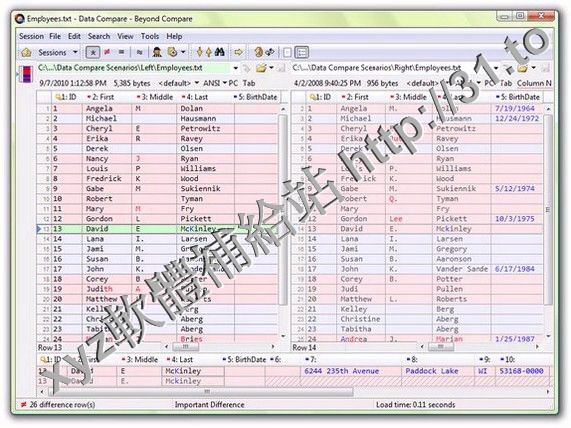Screen dimensions: 571x428
Task: Click '12/24/1972' birth date in right pane
Action: click(517, 118)
